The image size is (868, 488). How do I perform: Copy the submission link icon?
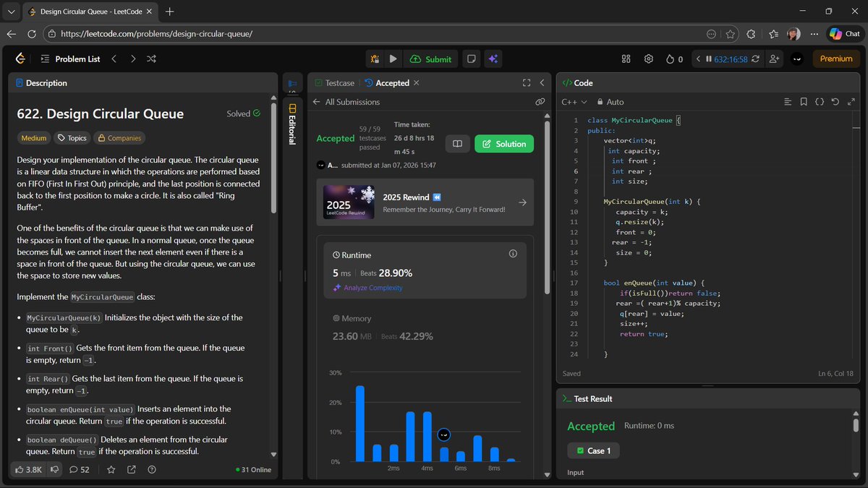pyautogui.click(x=540, y=102)
